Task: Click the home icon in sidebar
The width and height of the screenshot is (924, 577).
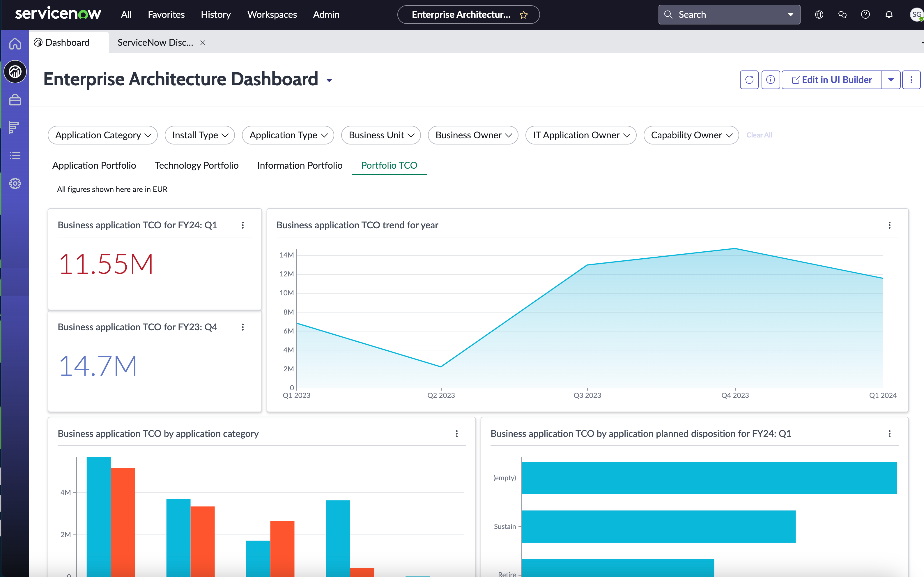Action: click(15, 43)
